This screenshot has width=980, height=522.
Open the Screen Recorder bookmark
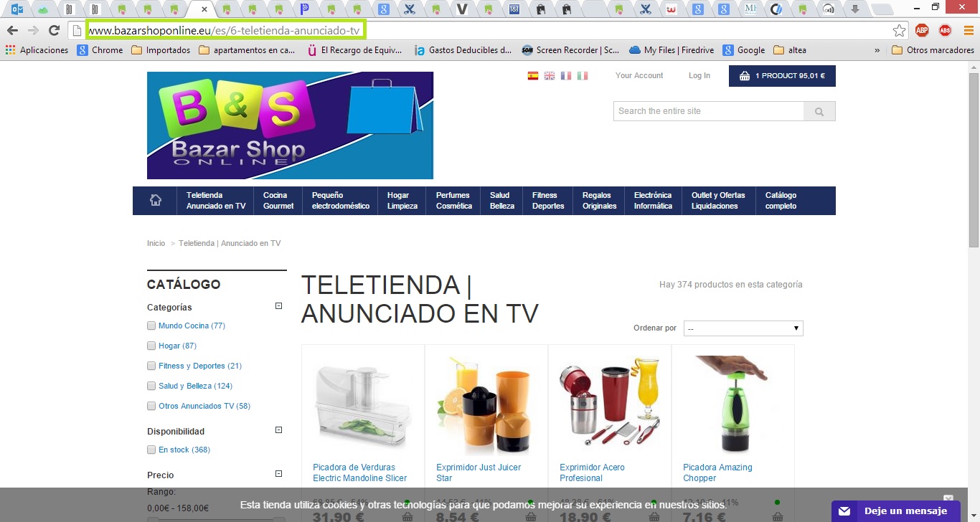pos(570,50)
